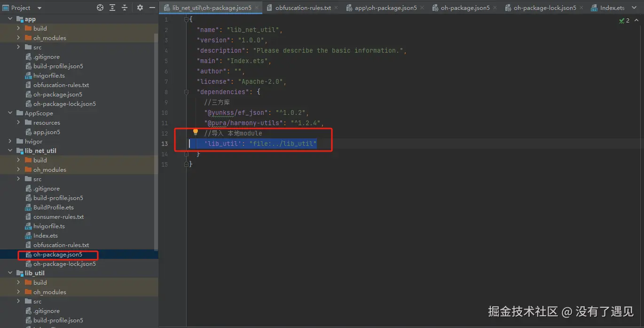Select build-profile.json5 under lib_net_util
Screen dimensions: 644x328
[58, 198]
